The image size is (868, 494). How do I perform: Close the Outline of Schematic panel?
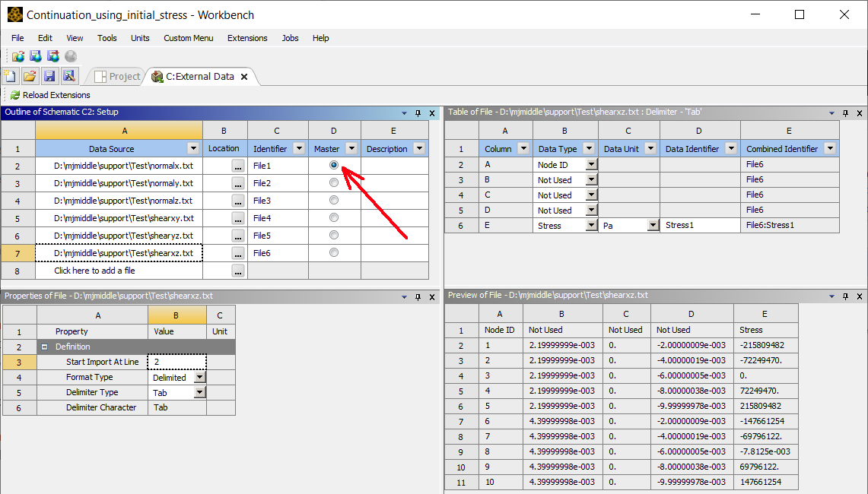432,112
